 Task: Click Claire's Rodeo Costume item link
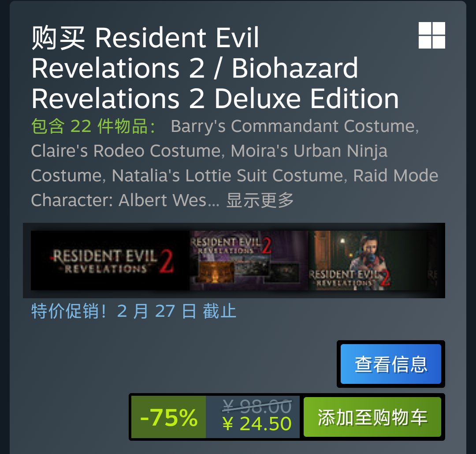click(x=128, y=151)
